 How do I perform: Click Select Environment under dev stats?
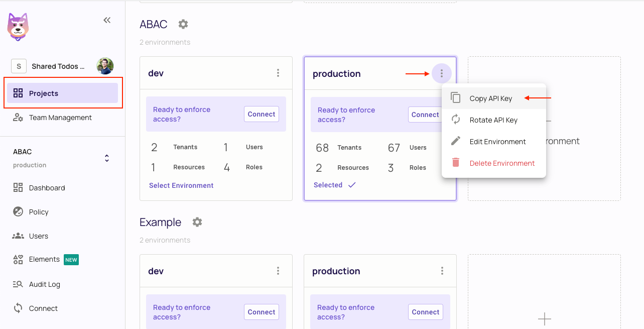point(181,185)
